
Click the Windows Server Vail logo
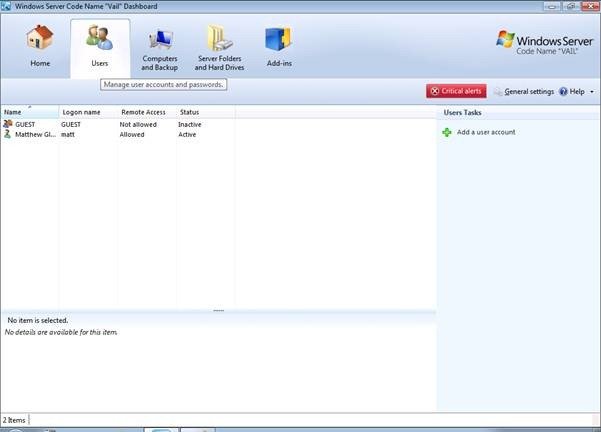544,42
